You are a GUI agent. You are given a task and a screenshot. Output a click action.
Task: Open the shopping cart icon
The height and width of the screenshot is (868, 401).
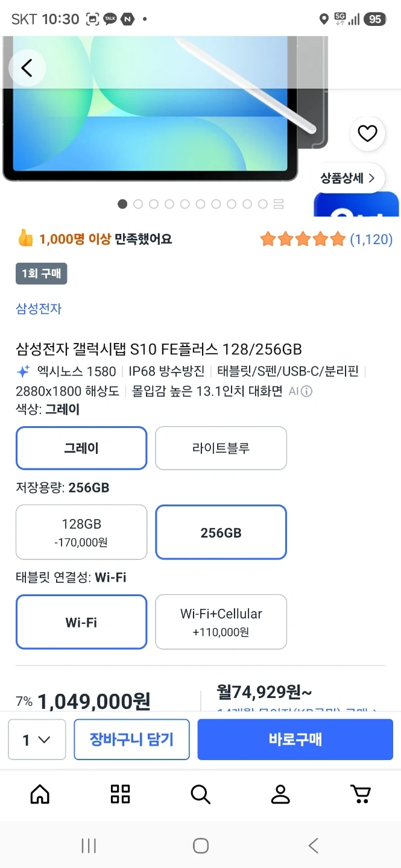point(361,794)
